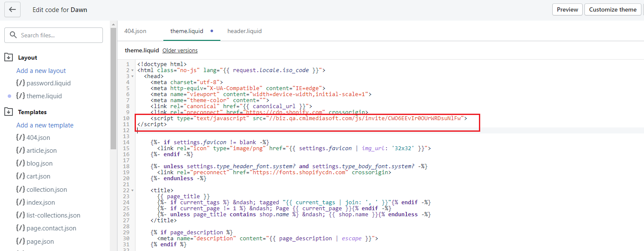Open 404.json in the sidebar
Screen dimensions: 644x251
(x=38, y=138)
